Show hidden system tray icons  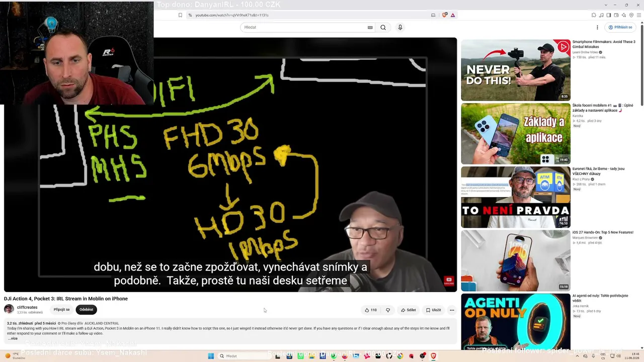pos(578,356)
